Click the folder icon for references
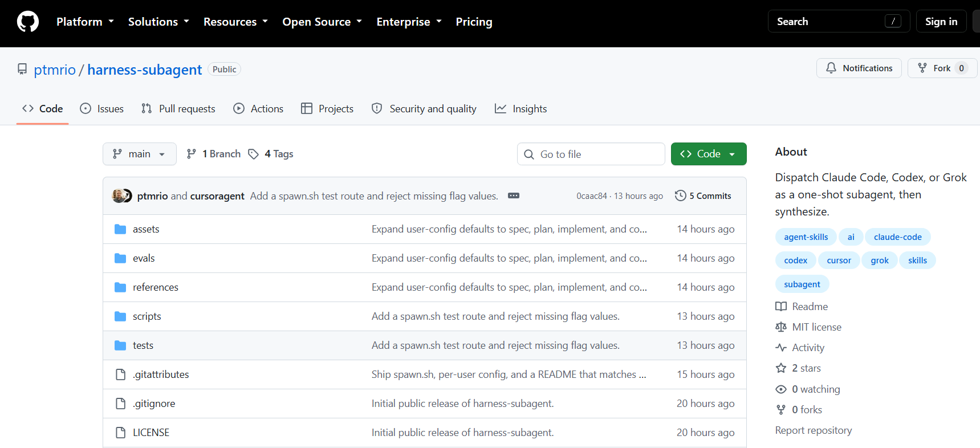Screen dimensions: 980x448 (120, 287)
